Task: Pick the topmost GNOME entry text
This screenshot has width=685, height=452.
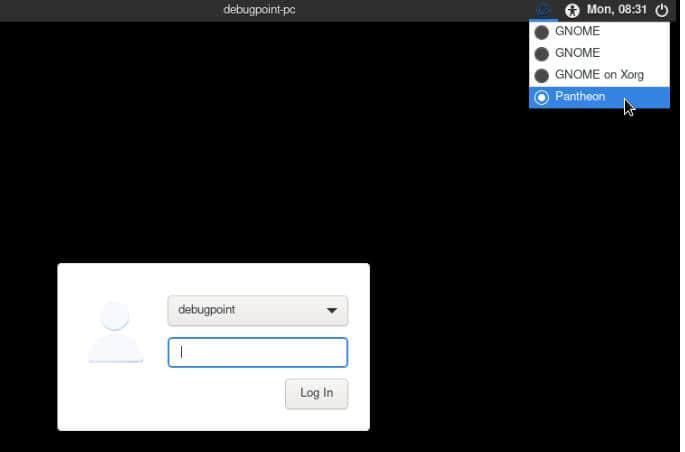Action: pyautogui.click(x=577, y=32)
